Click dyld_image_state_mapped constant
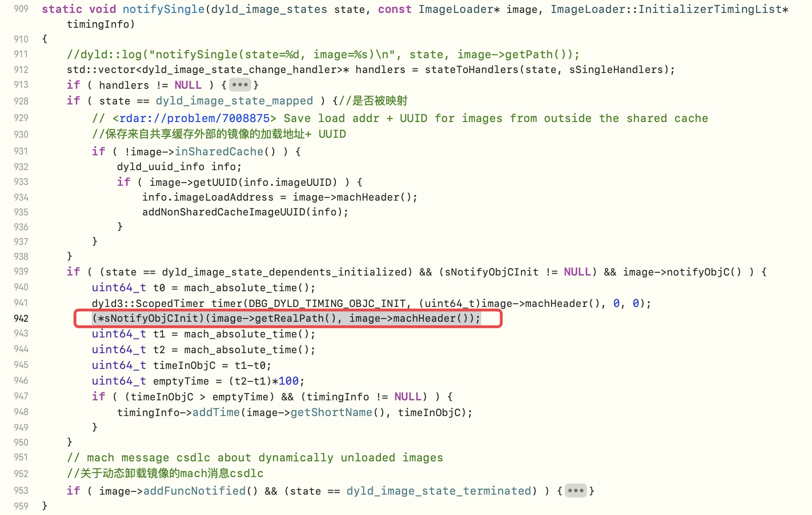The image size is (812, 515). click(234, 101)
